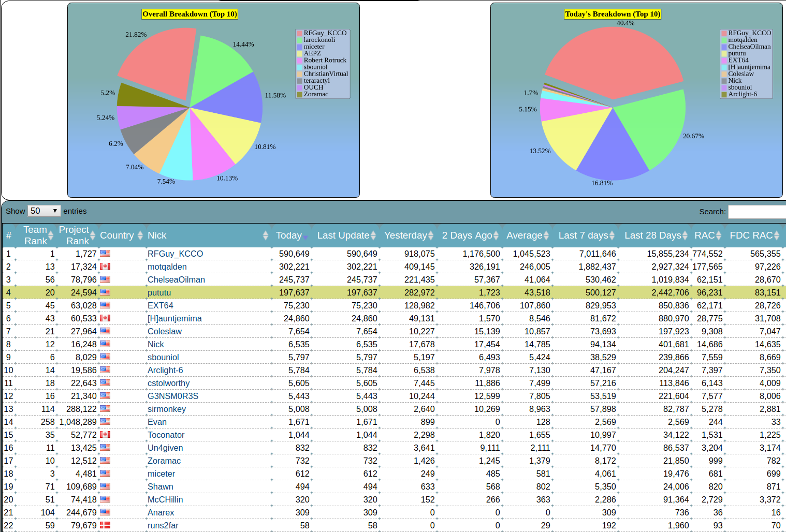Click the 14.44% green slice in Overall pie
Viewport: 786px width, 532px height.
pos(220,67)
